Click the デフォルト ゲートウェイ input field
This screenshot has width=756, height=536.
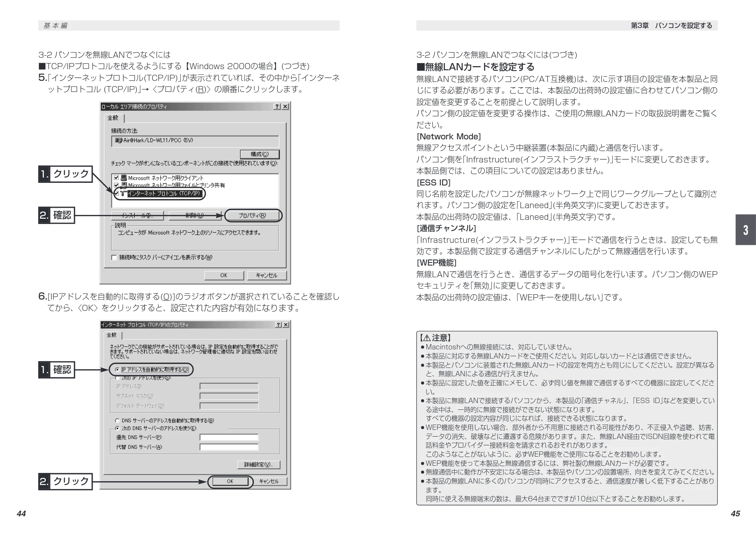(x=229, y=406)
